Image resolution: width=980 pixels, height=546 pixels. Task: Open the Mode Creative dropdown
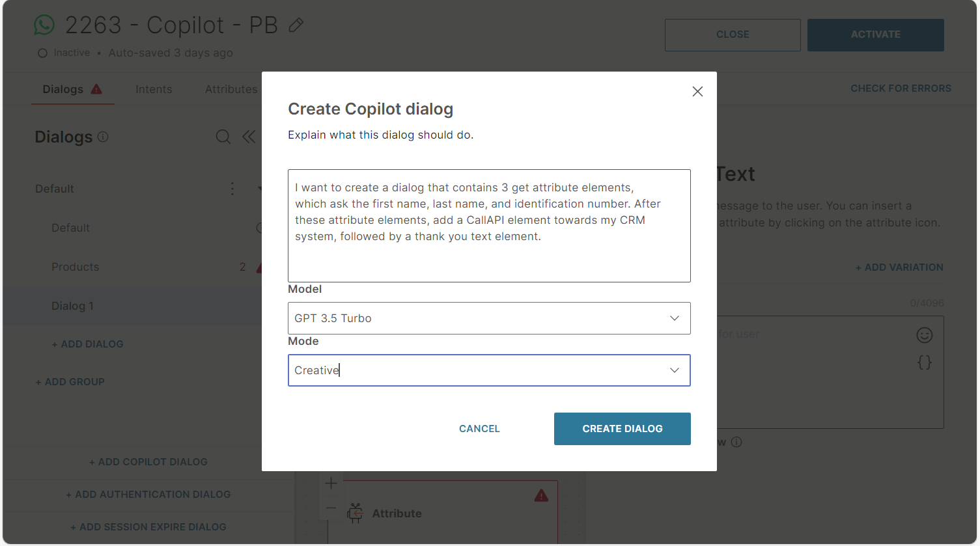tap(489, 370)
